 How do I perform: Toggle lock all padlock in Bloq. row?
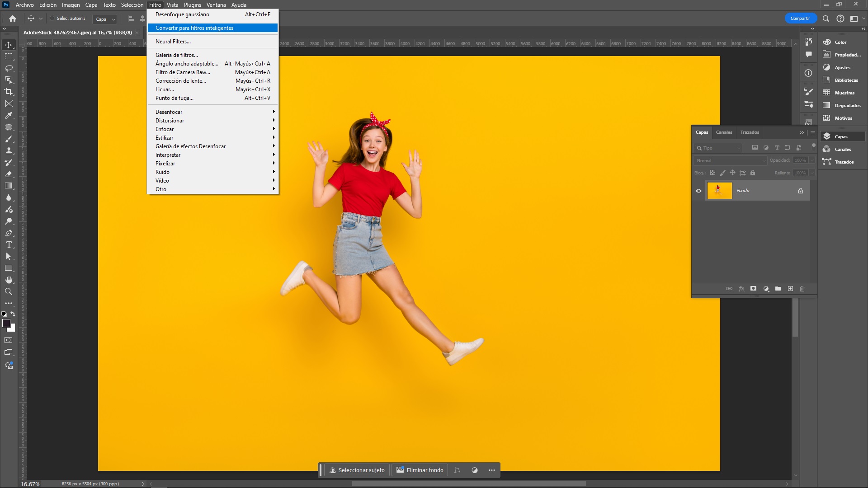tap(753, 173)
